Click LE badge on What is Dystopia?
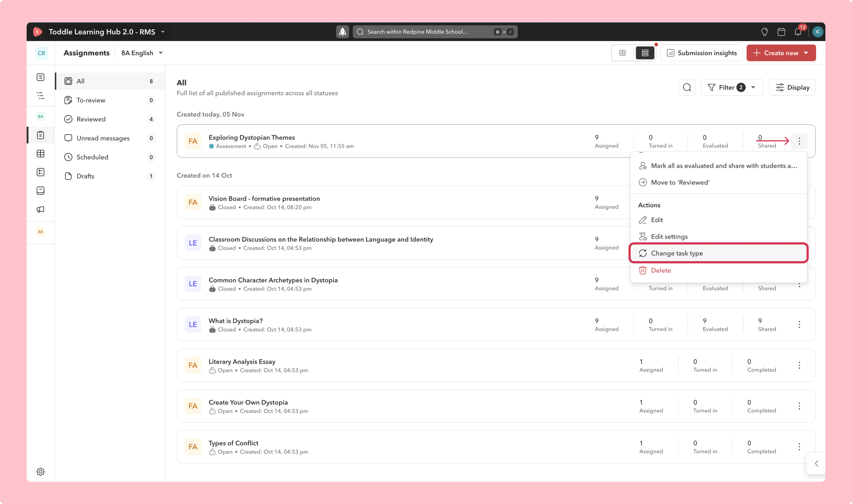The width and height of the screenshot is (852, 504). point(193,324)
